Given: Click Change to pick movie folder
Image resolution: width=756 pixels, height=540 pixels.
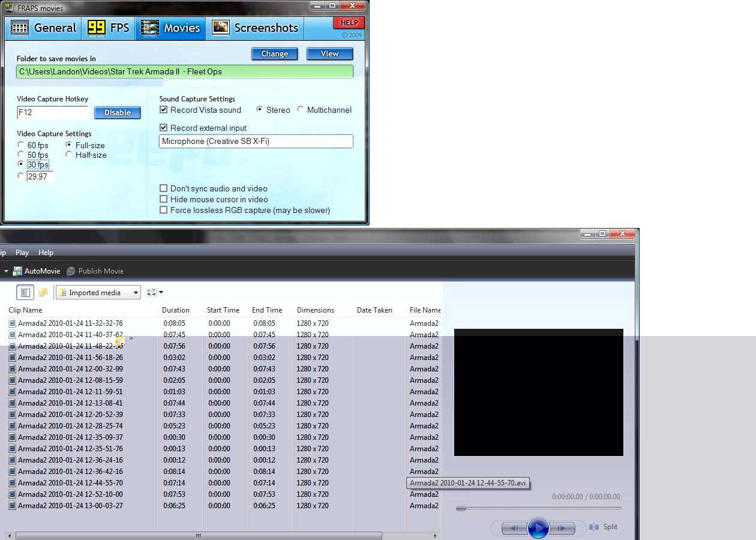Looking at the screenshot, I should [x=274, y=53].
